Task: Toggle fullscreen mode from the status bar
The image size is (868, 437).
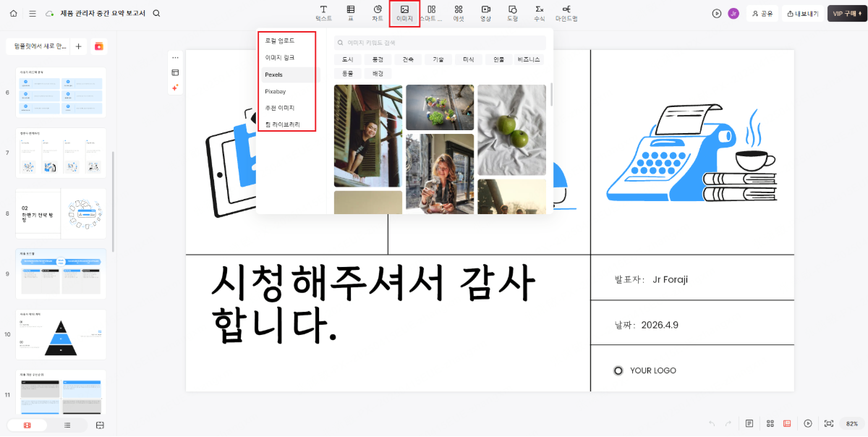Action: (x=829, y=423)
